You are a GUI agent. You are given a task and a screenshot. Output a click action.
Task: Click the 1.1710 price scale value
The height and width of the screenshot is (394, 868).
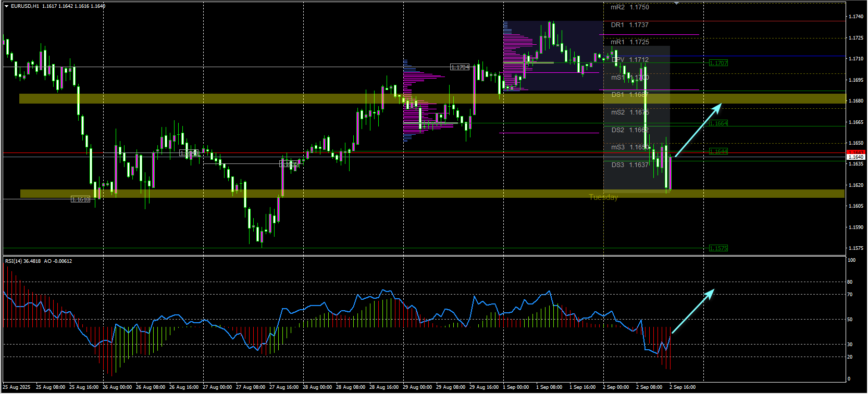(856, 59)
